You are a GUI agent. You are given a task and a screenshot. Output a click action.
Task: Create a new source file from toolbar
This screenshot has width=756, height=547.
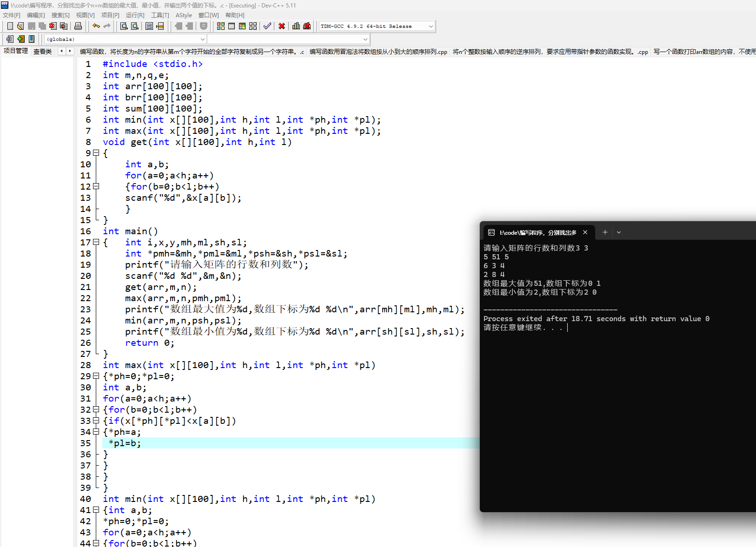pos(10,26)
